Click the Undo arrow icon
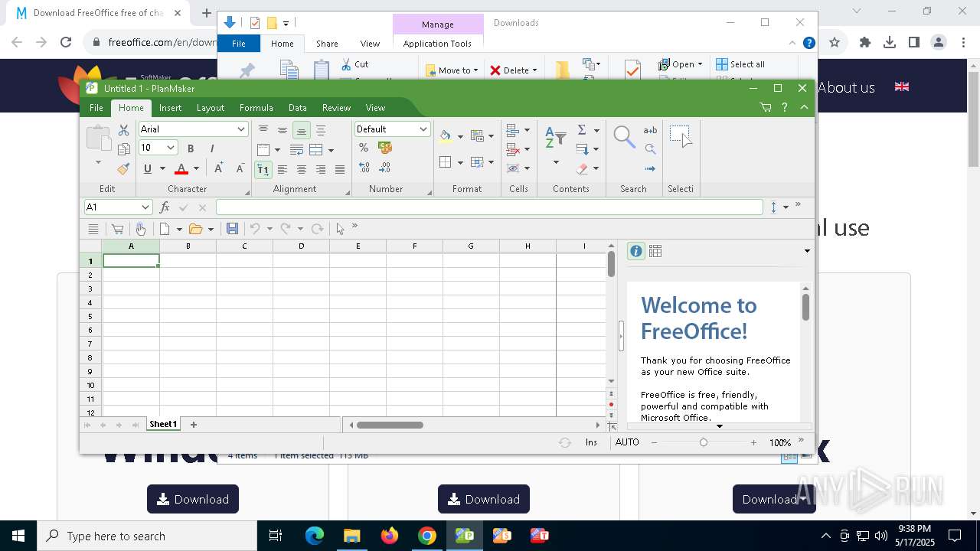 click(255, 229)
